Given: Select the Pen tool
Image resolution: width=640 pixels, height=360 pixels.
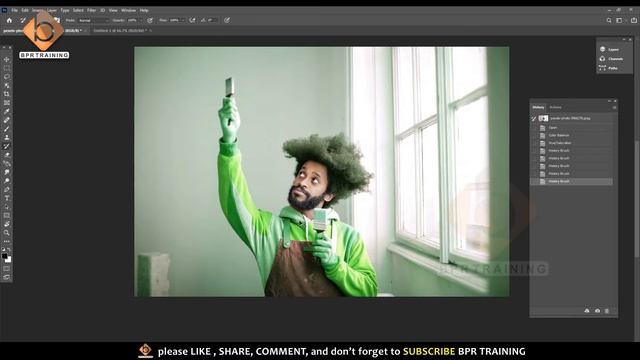Looking at the screenshot, I should [7, 189].
